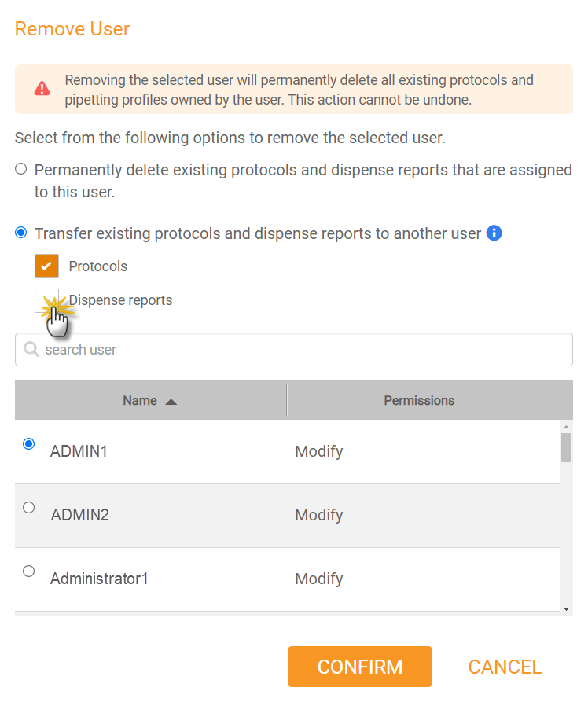Click the scrollbar down arrow in user list
588x702 pixels.
[x=566, y=609]
